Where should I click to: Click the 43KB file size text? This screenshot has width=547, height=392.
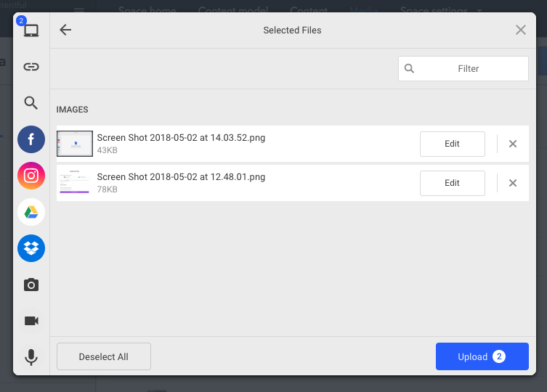107,150
